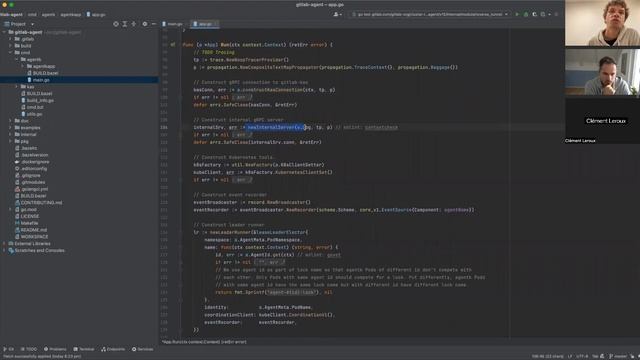Click the highlighted newInternalServer call

tap(276, 127)
